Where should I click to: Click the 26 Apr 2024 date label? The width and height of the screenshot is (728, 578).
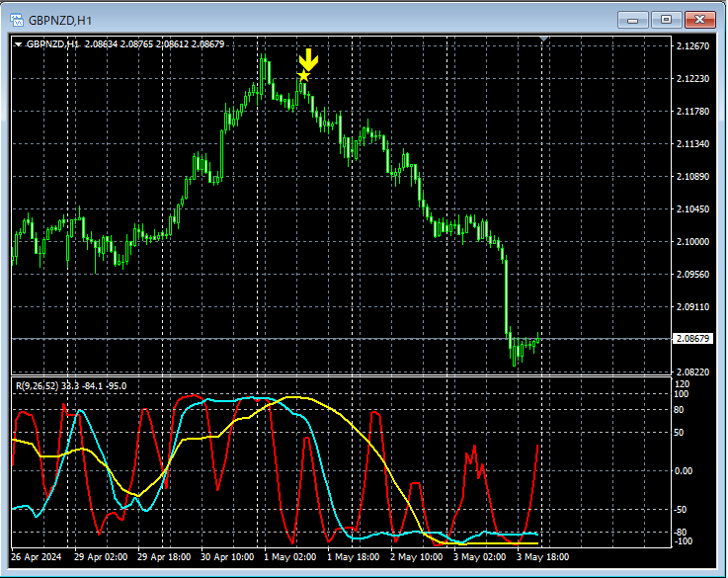pos(39,556)
